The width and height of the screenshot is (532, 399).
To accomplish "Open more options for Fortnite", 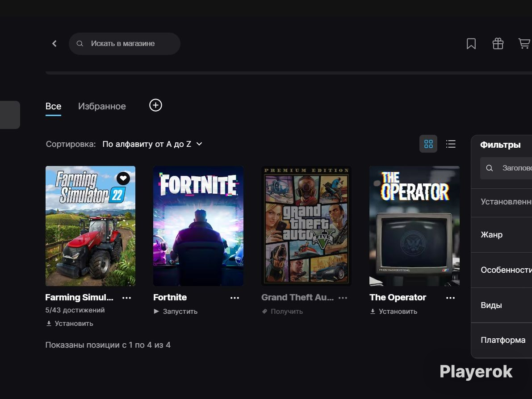I will point(235,298).
